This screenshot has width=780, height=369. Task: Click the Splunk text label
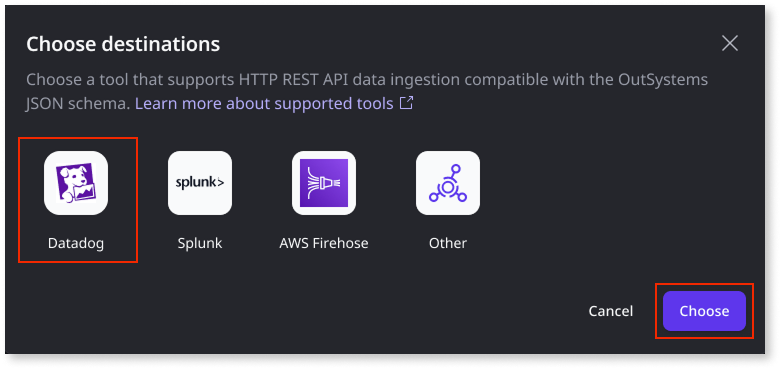(200, 243)
